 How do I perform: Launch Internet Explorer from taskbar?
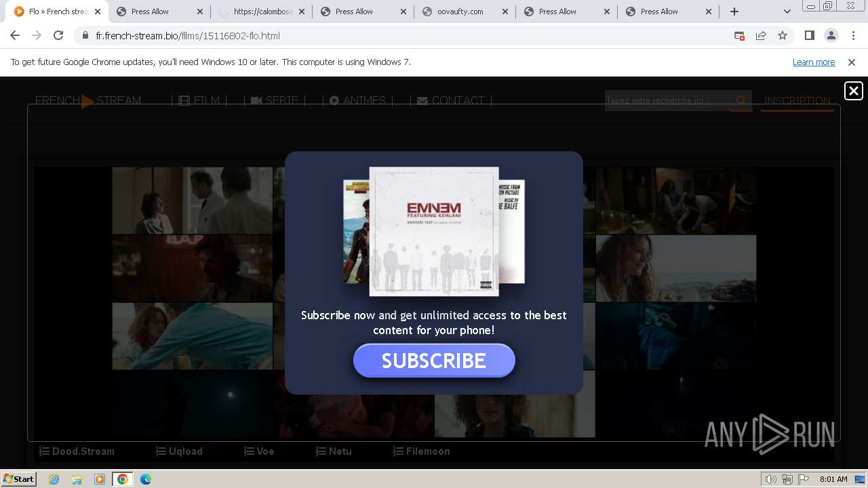54,479
